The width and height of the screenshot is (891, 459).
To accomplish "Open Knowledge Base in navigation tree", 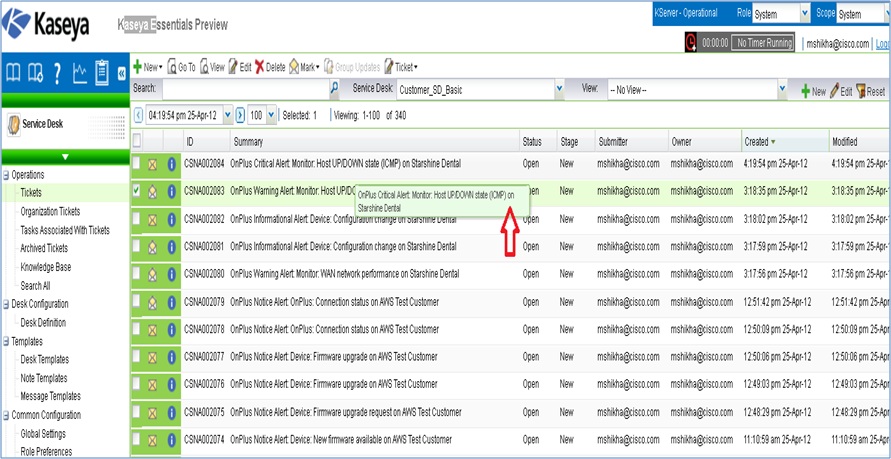I will tap(46, 267).
